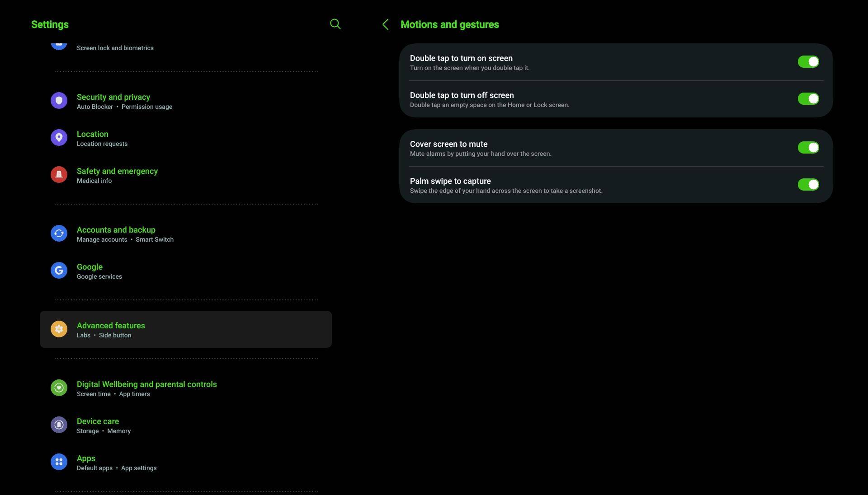Click the Security and privacy shield icon
This screenshot has height=495, width=868.
coord(59,101)
